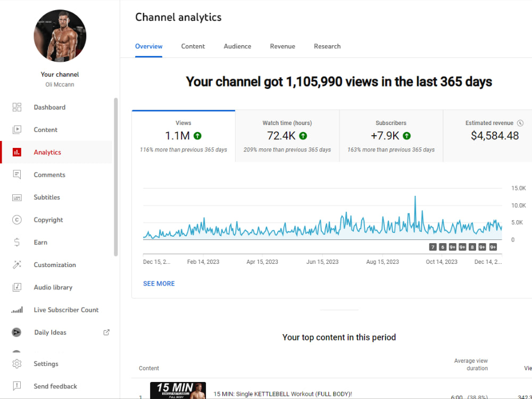Click the Feb 14, 2023 axis date label

point(203,262)
